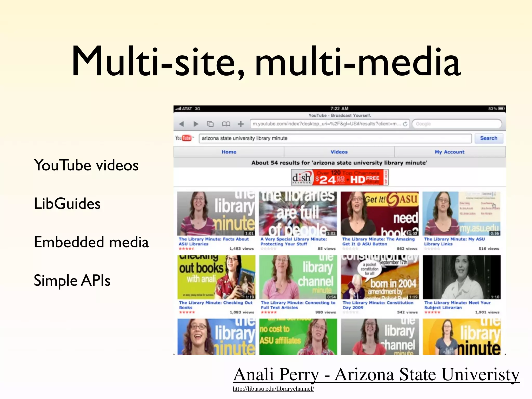
Task: Click the reload icon in address bar
Action: 405,124
